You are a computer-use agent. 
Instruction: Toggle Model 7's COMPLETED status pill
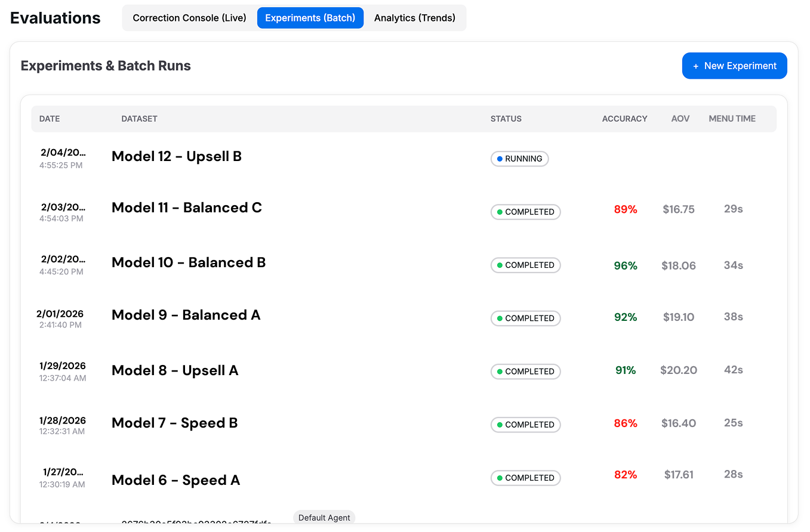point(525,424)
